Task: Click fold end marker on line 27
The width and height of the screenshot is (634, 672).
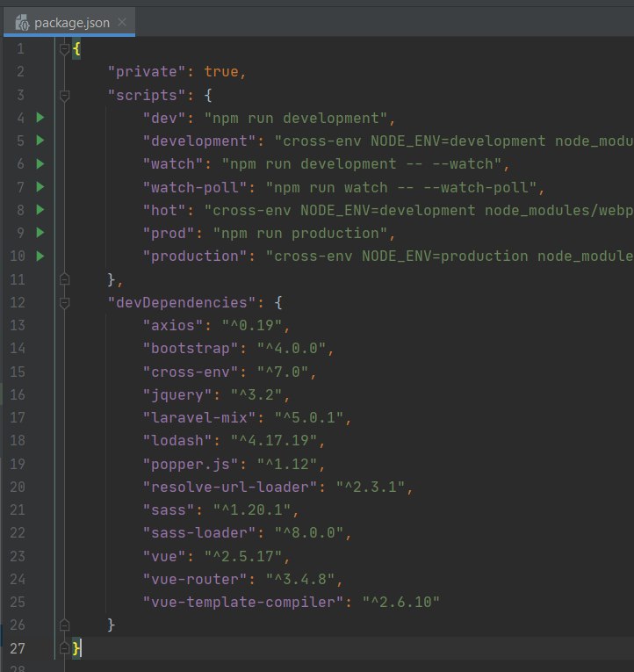Action: (x=64, y=648)
